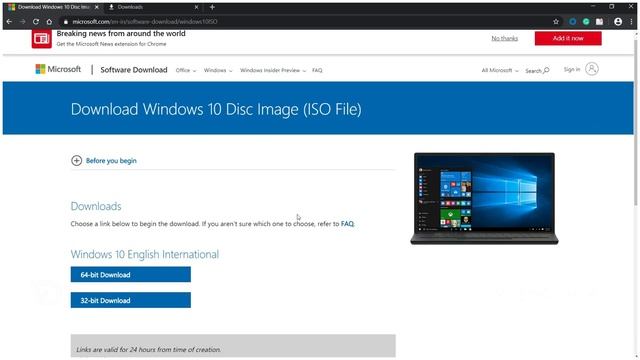Bookmark this page with the star icon
This screenshot has height=360, width=640.
pos(556,22)
